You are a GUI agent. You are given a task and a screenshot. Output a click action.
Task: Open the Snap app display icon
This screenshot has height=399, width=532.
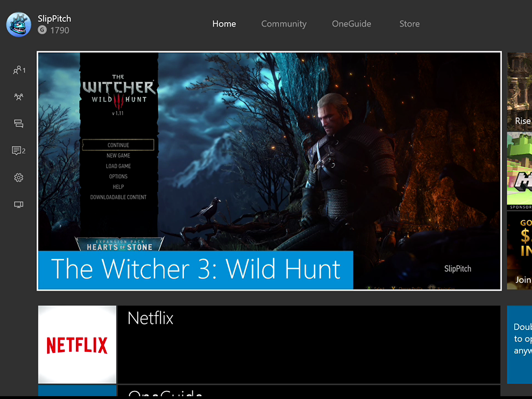(19, 205)
